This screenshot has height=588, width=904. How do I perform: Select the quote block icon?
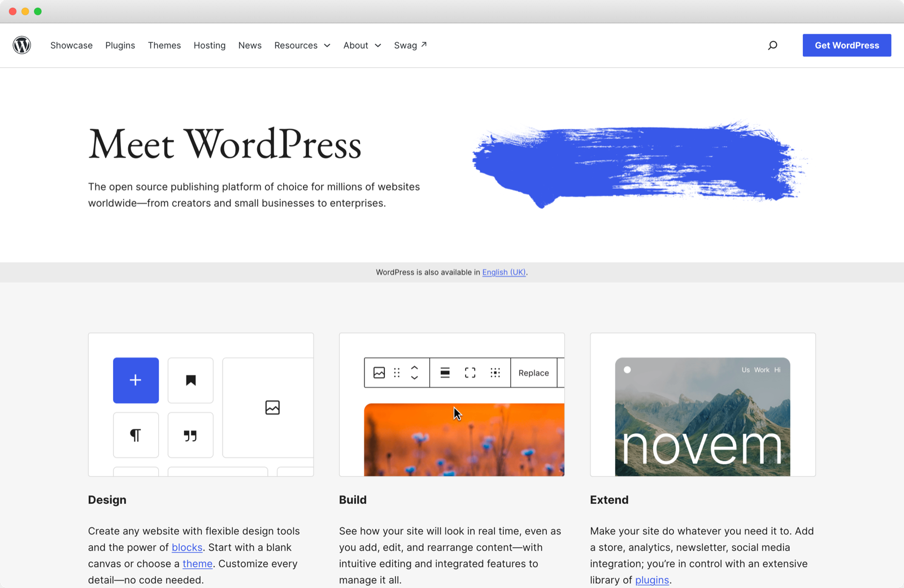tap(190, 435)
